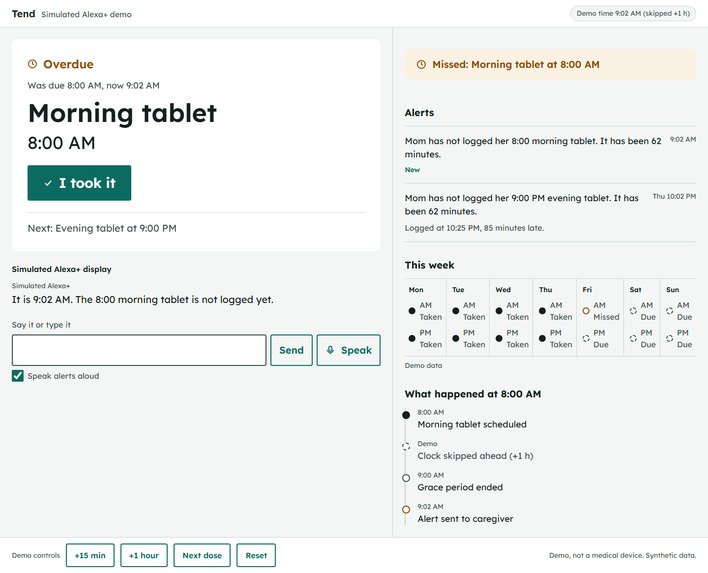Select Monday PM Taken dot
The image size is (708, 573).
tap(412, 338)
